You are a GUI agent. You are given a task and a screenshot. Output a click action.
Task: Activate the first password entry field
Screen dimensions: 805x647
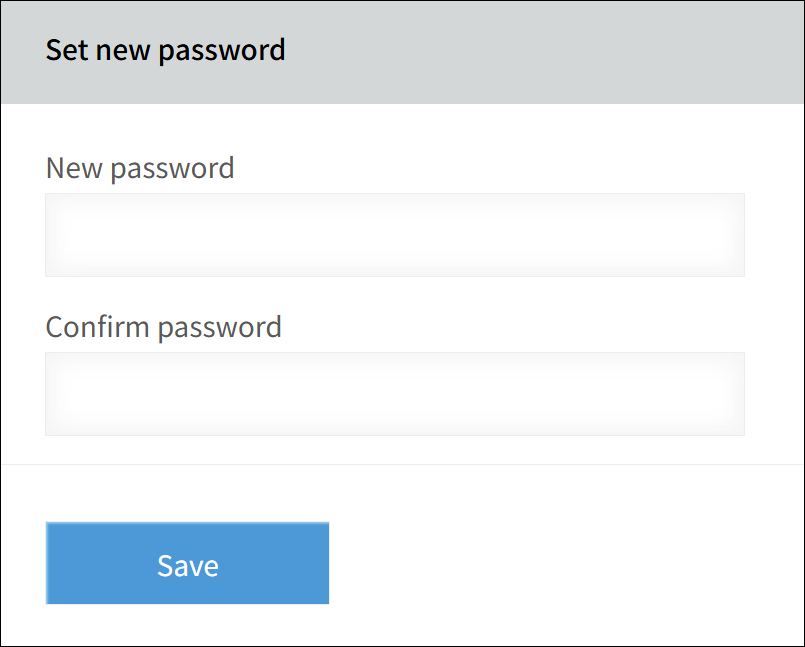click(x=394, y=234)
